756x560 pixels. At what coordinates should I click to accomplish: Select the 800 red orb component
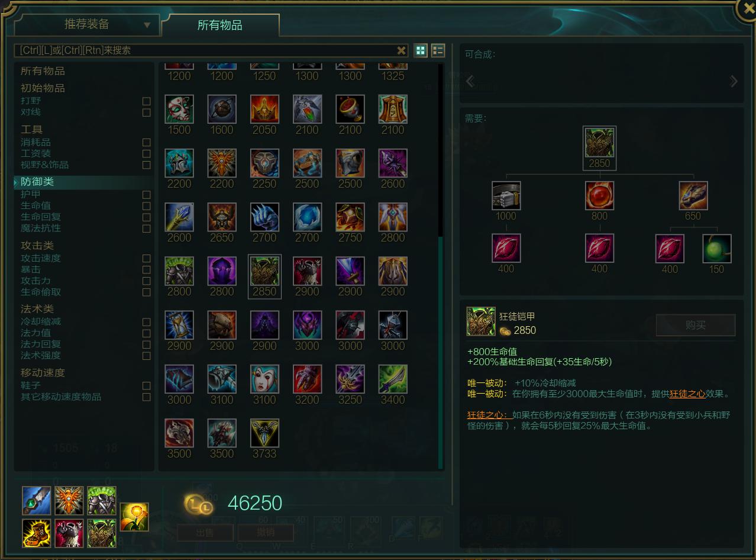[x=600, y=196]
